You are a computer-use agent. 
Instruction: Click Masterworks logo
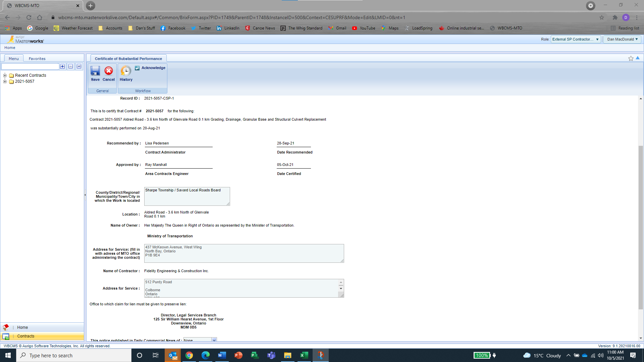[x=25, y=39]
